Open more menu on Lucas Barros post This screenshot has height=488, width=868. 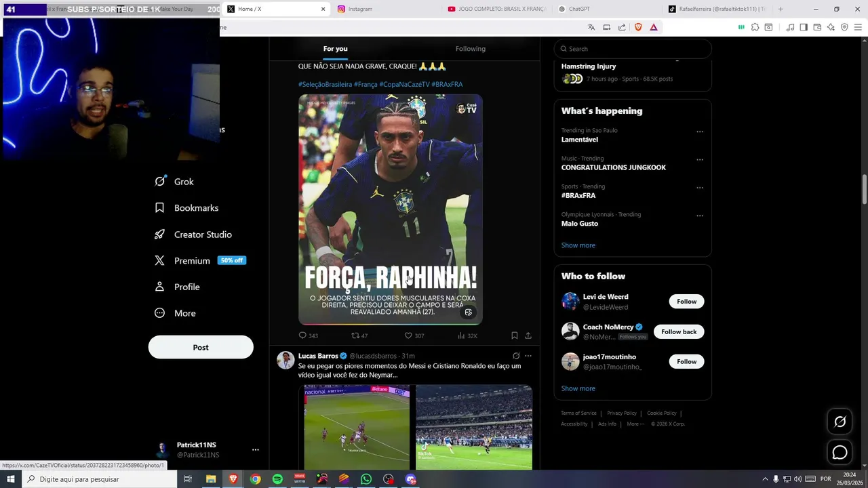[528, 356]
